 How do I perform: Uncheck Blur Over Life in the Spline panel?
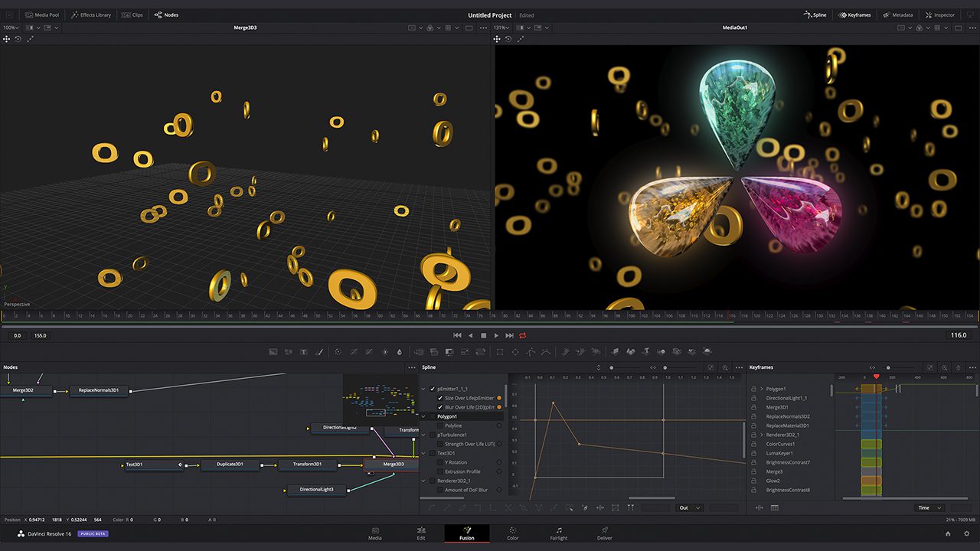(x=440, y=407)
